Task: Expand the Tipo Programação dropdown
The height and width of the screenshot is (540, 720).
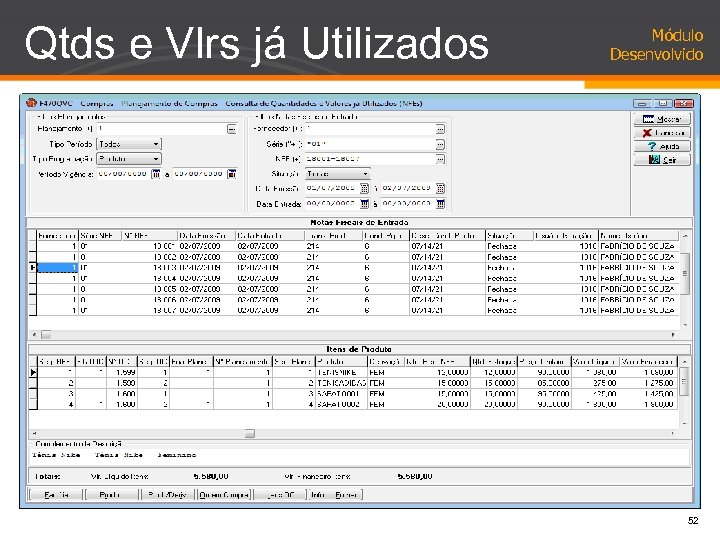Action: tap(156, 159)
